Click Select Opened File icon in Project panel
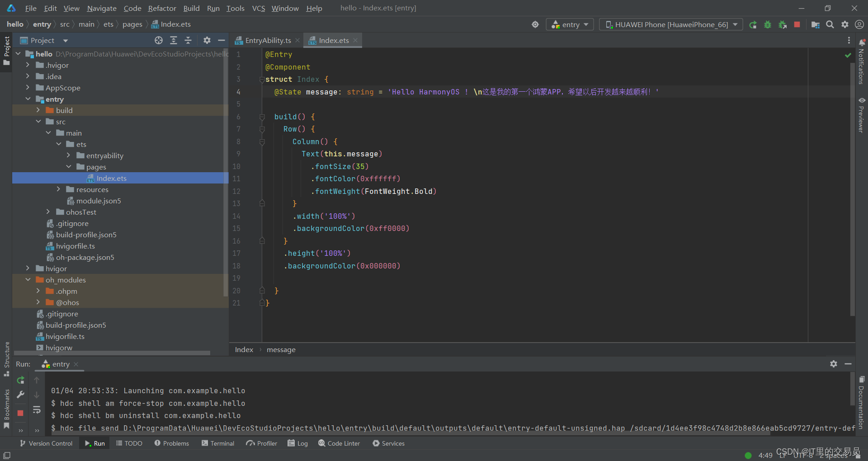This screenshot has height=461, width=868. click(x=158, y=40)
